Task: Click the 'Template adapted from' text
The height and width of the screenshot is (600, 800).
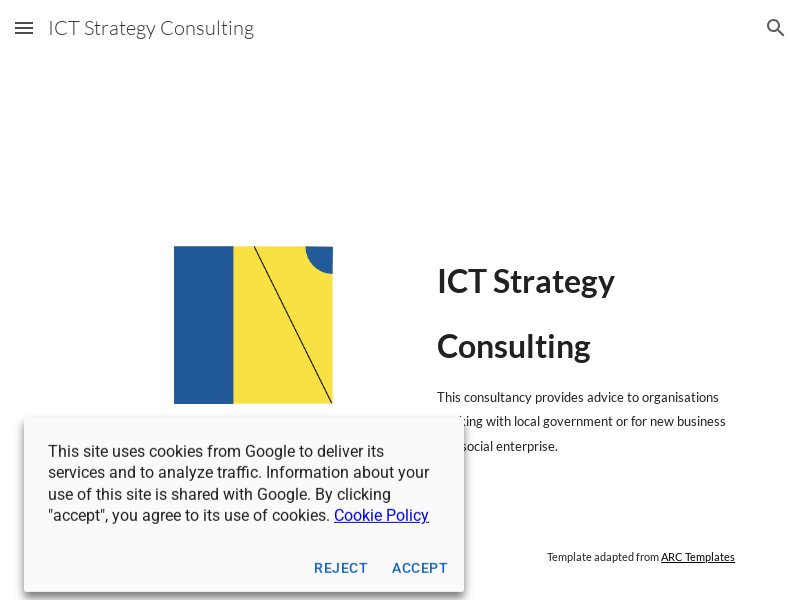Action: (x=602, y=557)
